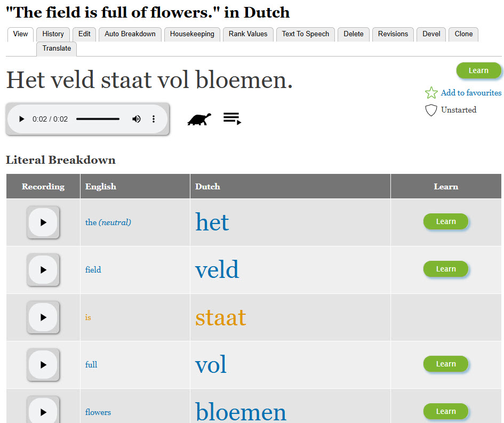
Task: Click the Unstarted shield icon
Action: [x=431, y=110]
